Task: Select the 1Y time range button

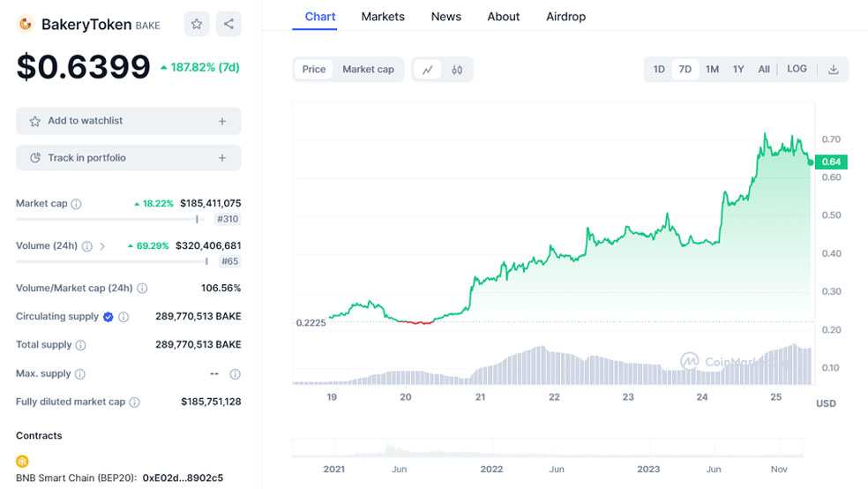Action: 738,70
